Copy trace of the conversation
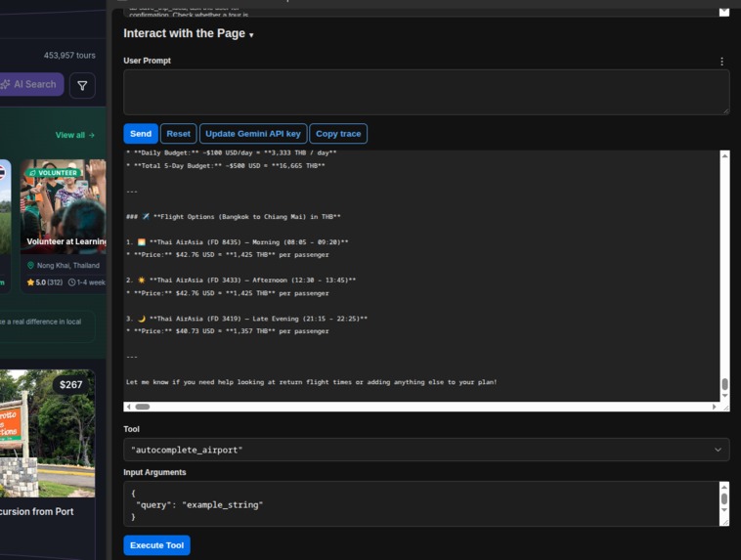The width and height of the screenshot is (741, 560). pos(338,134)
